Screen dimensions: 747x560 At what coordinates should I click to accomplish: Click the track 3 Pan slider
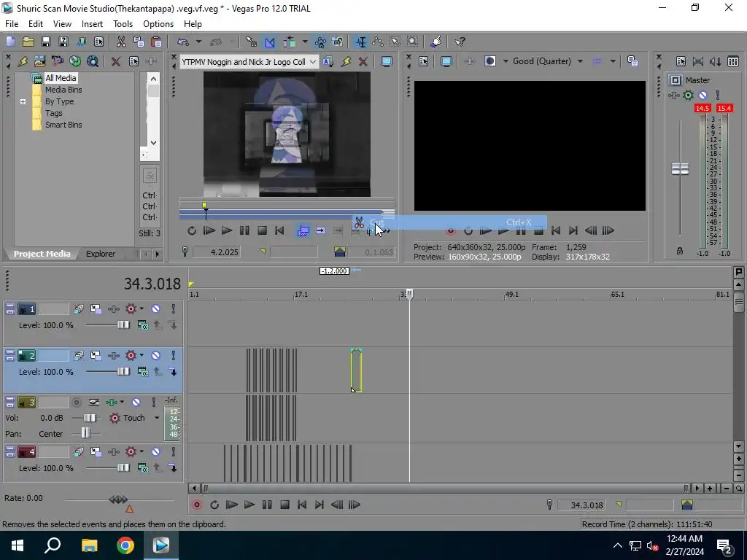point(85,433)
